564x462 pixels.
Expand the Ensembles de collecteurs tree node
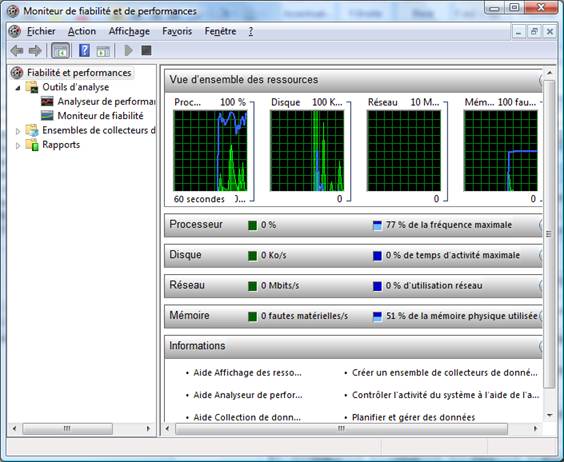[18, 131]
